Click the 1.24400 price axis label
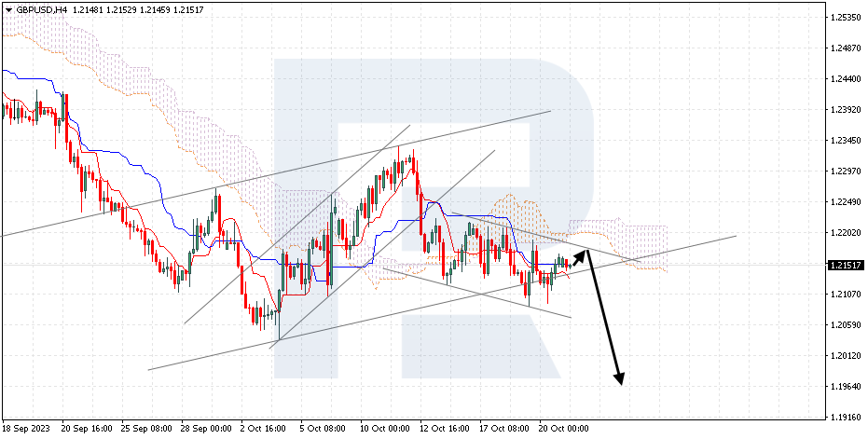Viewport: 868px width, 439px height. coord(845,79)
